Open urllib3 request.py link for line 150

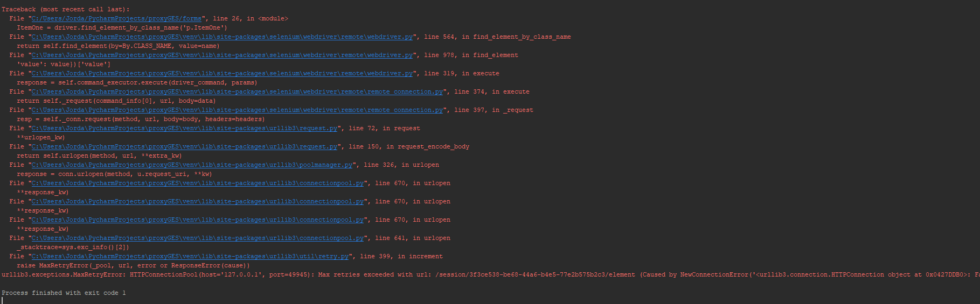184,146
